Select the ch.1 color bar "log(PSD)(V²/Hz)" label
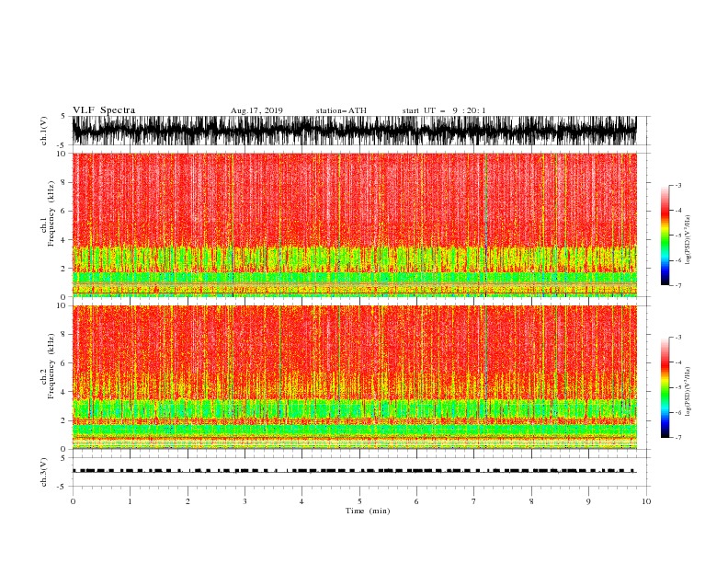The height and width of the screenshot is (563, 728). [688, 240]
